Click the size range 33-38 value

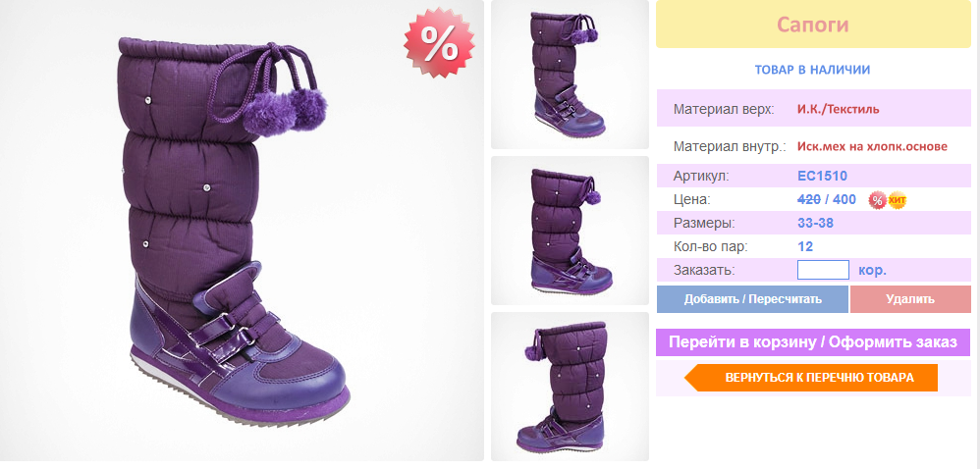point(816,223)
